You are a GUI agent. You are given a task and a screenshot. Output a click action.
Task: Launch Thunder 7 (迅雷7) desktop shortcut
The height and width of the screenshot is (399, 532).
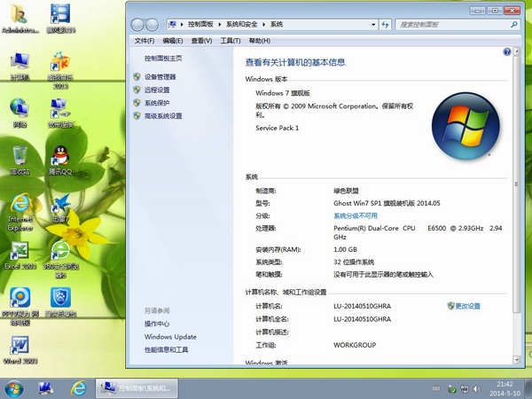pyautogui.click(x=60, y=207)
